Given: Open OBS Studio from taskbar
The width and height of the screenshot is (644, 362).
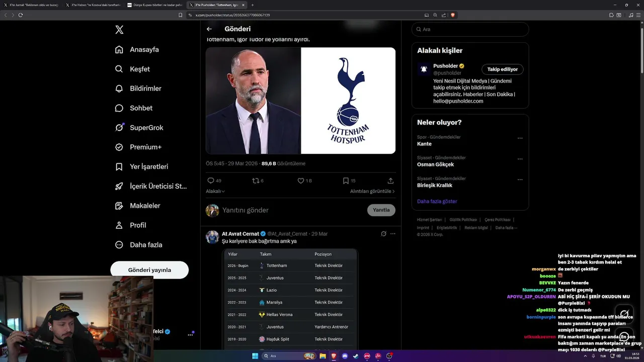Looking at the screenshot, I should (389, 356).
